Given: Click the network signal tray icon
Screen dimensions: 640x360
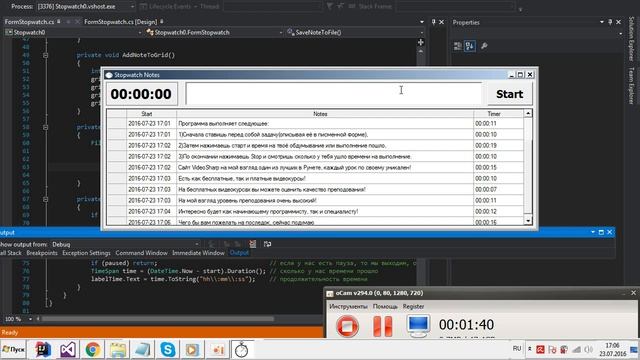Looking at the screenshot, I should [576, 349].
